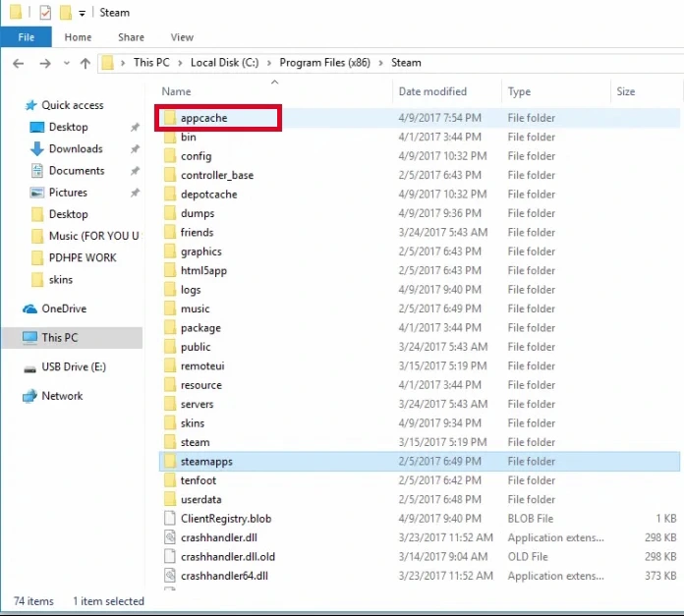This screenshot has width=684, height=616.
Task: Switch to the Share ribbon tab
Action: [x=131, y=37]
